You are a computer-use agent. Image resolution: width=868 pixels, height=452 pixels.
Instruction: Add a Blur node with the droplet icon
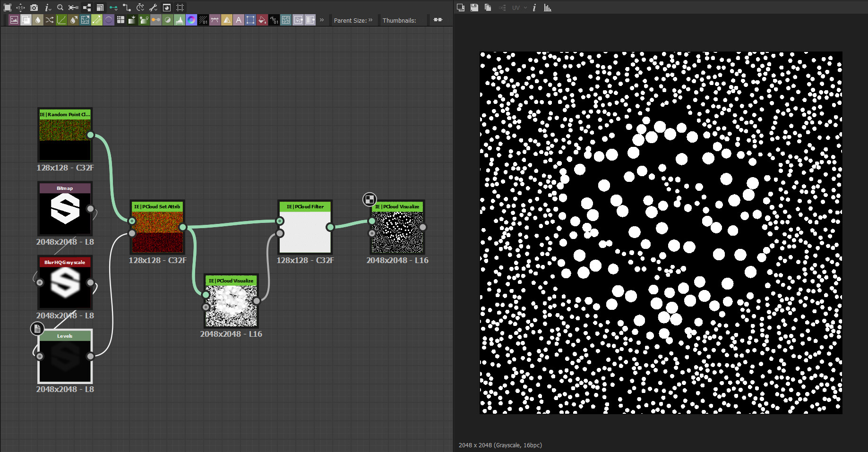tap(37, 20)
